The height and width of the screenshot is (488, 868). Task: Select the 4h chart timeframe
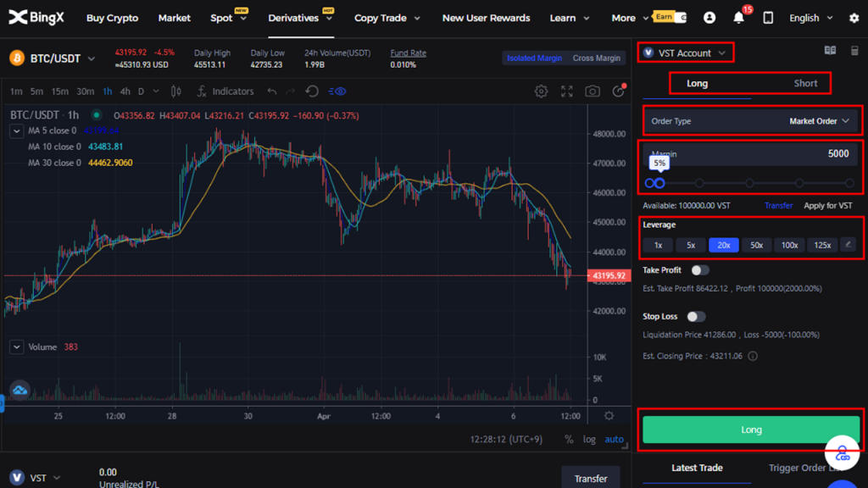click(125, 91)
